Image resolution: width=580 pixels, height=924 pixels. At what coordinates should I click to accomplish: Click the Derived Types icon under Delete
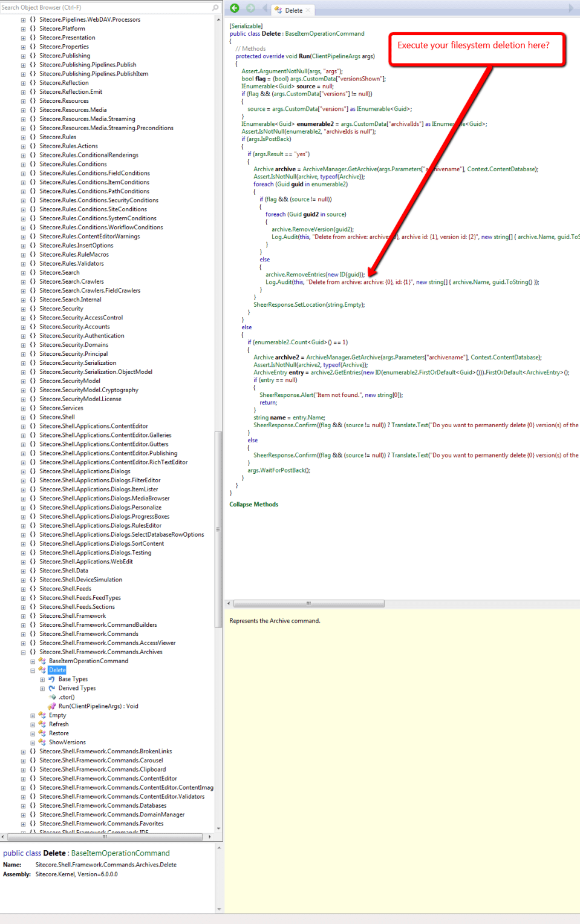coord(53,688)
